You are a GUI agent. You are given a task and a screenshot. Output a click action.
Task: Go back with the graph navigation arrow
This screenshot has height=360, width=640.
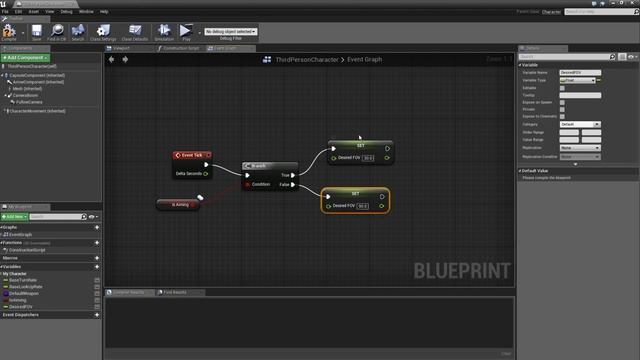111,60
